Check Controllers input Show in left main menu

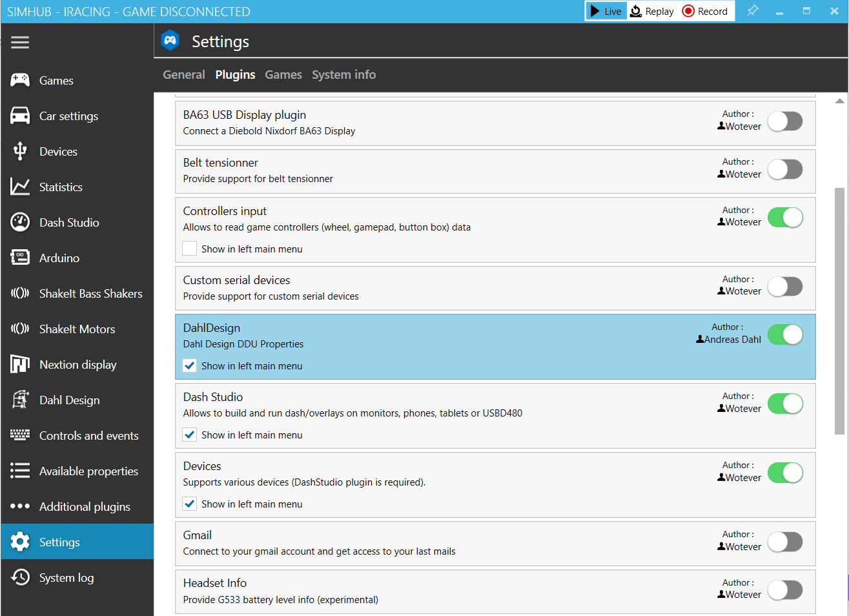coord(190,249)
